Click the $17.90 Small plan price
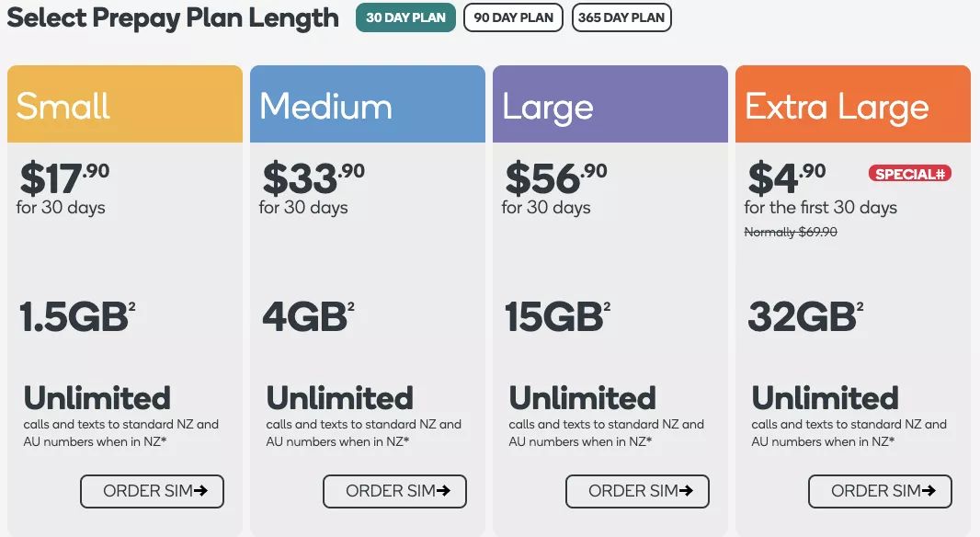The image size is (980, 537). click(x=64, y=178)
